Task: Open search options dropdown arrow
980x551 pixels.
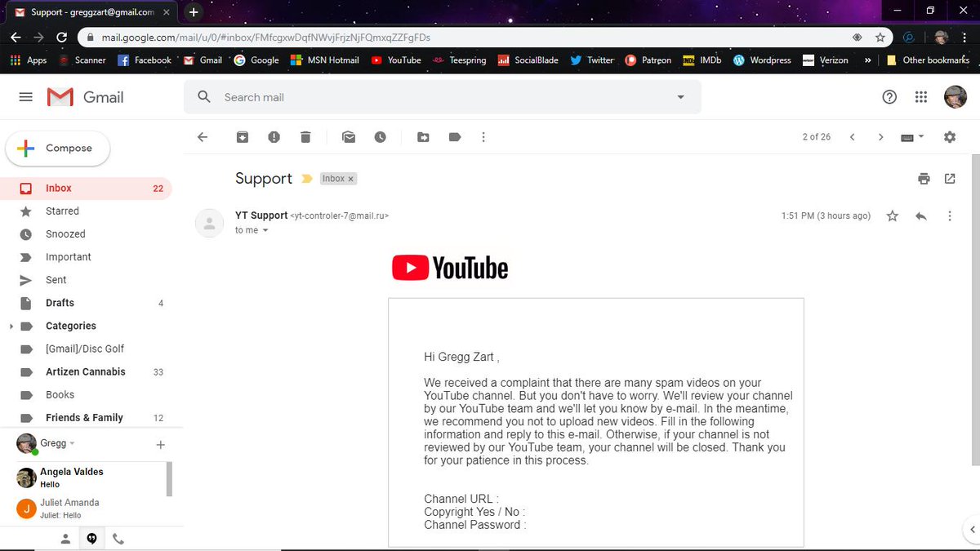Action: (680, 97)
